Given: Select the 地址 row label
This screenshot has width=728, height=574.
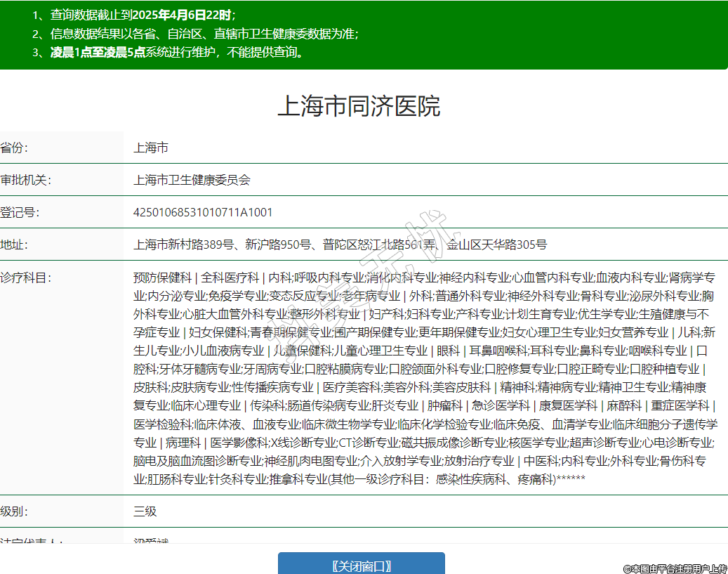Looking at the screenshot, I should click(x=14, y=244).
